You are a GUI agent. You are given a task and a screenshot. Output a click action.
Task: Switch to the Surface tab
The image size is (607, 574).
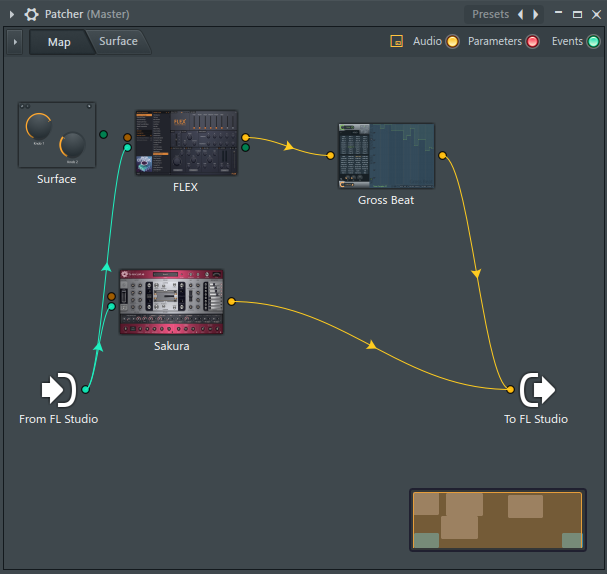point(118,42)
